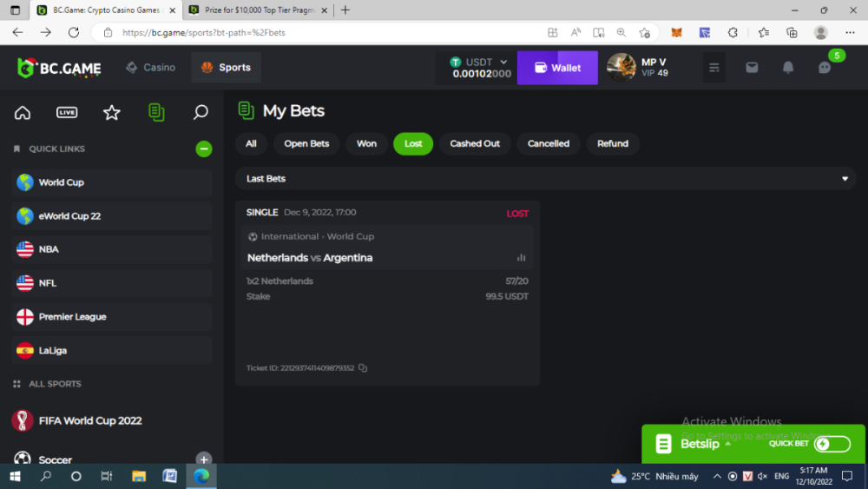Image resolution: width=868 pixels, height=489 pixels.
Task: Switch to the Casino tab
Action: tap(150, 68)
